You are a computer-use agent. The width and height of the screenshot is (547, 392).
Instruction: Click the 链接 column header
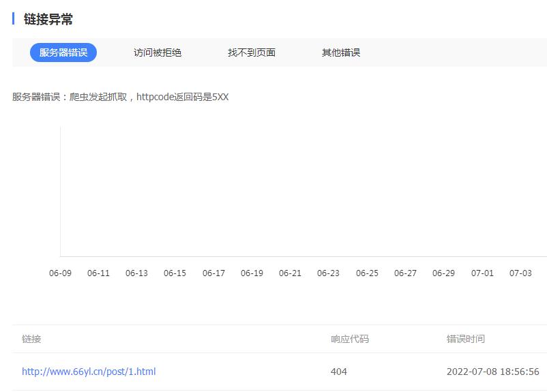point(31,339)
